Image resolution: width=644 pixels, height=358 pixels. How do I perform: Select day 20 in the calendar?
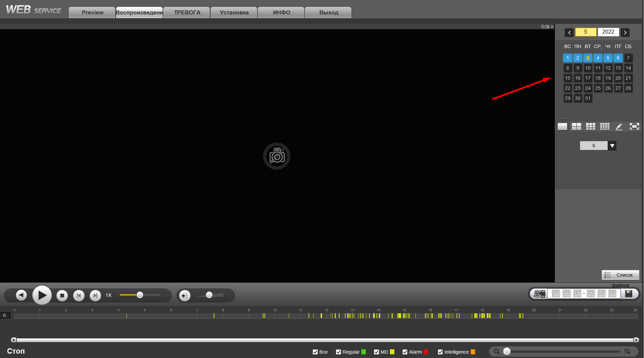click(618, 78)
